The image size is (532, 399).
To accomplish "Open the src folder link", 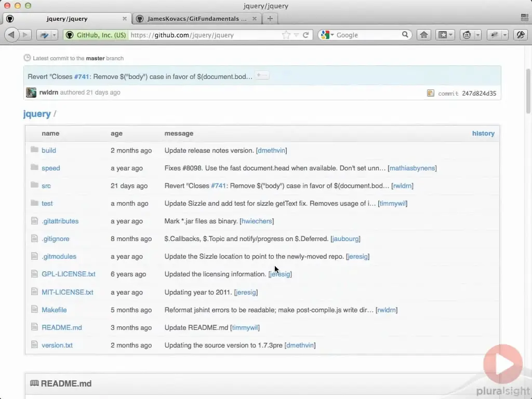I will (46, 185).
